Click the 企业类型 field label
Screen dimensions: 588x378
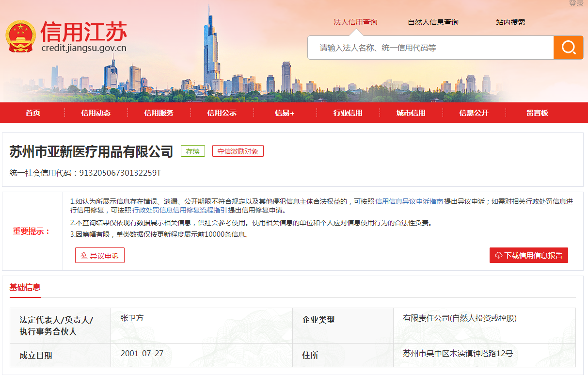point(318,320)
